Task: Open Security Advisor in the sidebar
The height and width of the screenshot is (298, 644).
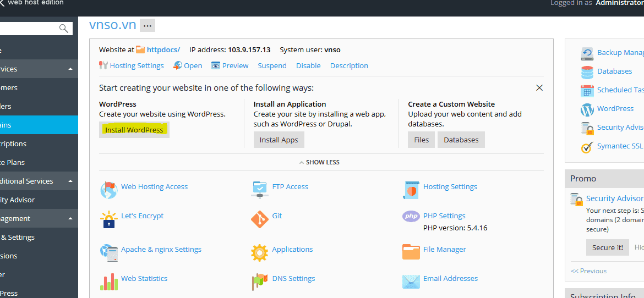Action: coord(39,200)
